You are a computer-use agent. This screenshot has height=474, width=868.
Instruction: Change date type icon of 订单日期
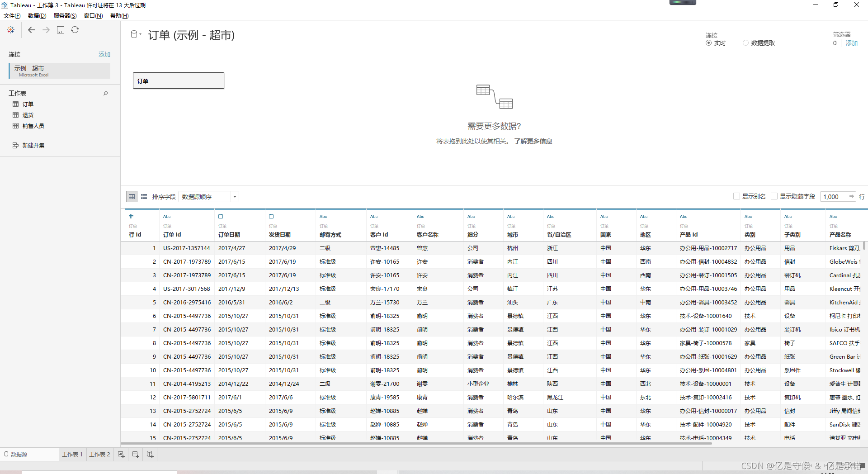click(x=221, y=216)
